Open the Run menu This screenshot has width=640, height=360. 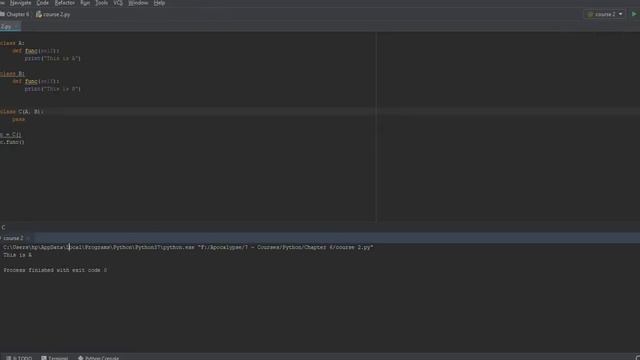pyautogui.click(x=85, y=3)
